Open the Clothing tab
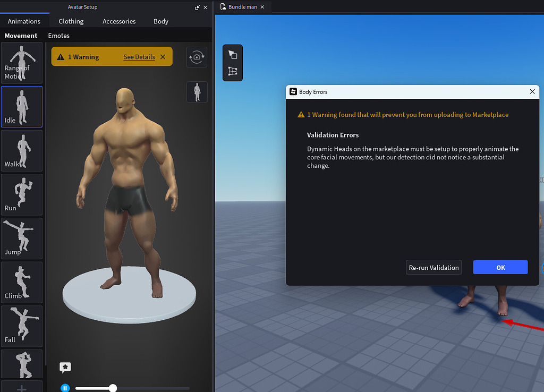The image size is (544, 392). [71, 21]
